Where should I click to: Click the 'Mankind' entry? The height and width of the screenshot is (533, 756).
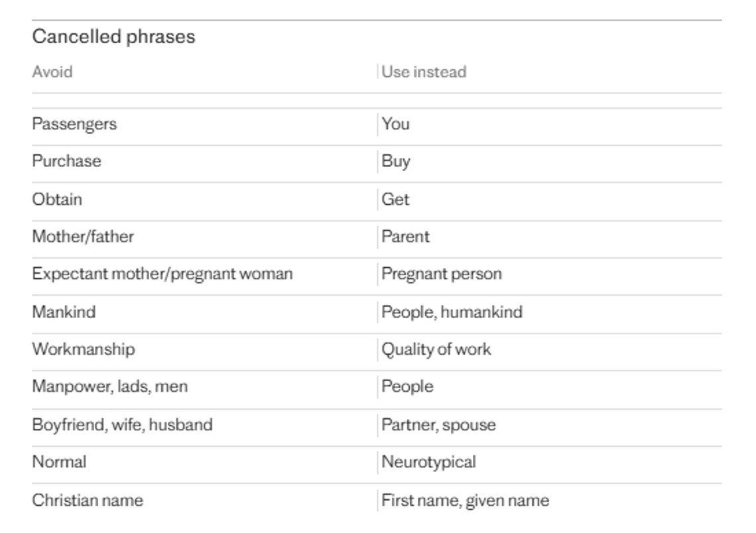64,312
